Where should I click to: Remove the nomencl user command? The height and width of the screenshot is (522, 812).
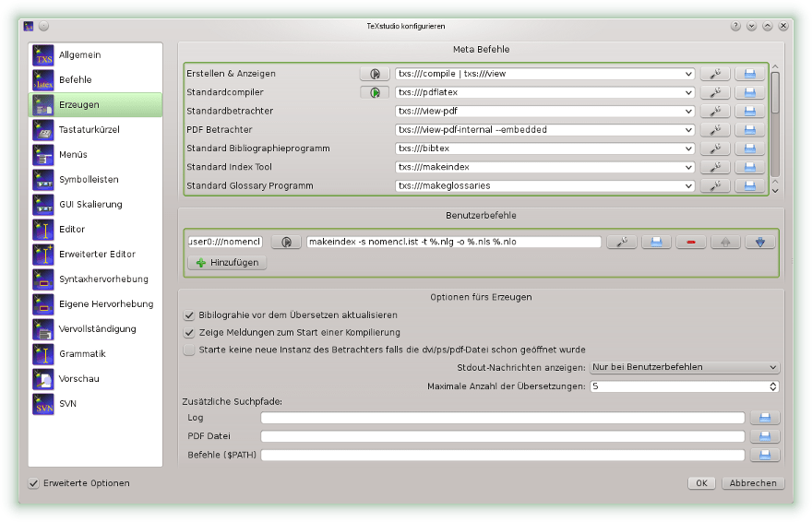tap(691, 243)
